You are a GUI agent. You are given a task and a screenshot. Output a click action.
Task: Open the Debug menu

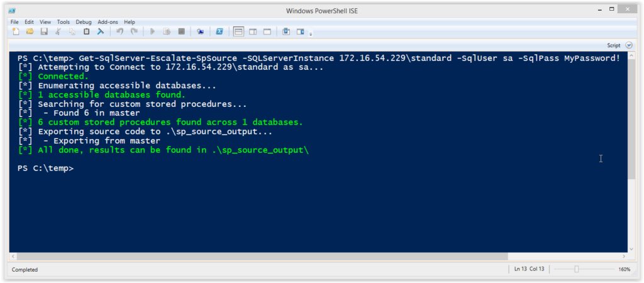[84, 22]
